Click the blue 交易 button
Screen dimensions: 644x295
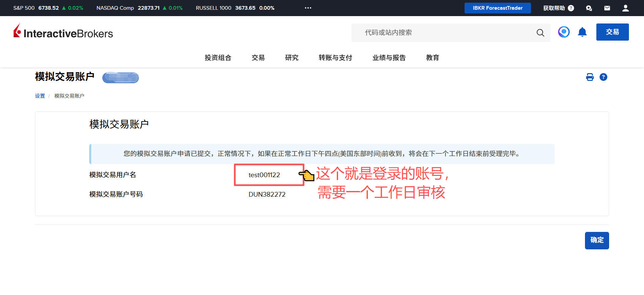pyautogui.click(x=612, y=32)
